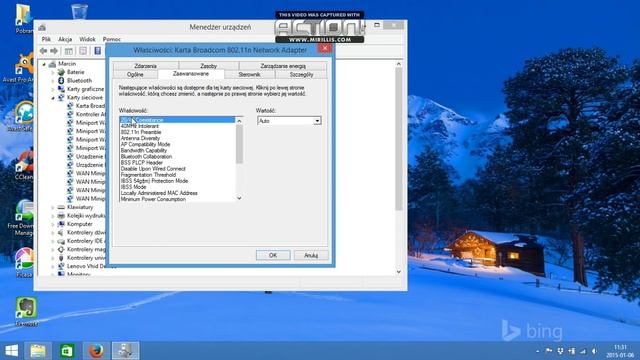
Task: Select the 40MHz Intolerant property
Action: (x=178, y=126)
